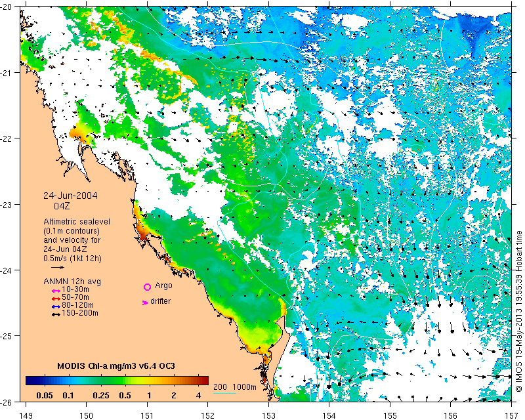Click the 'Argo' legend label
Viewport: 525px width, 420px height.
163,285
